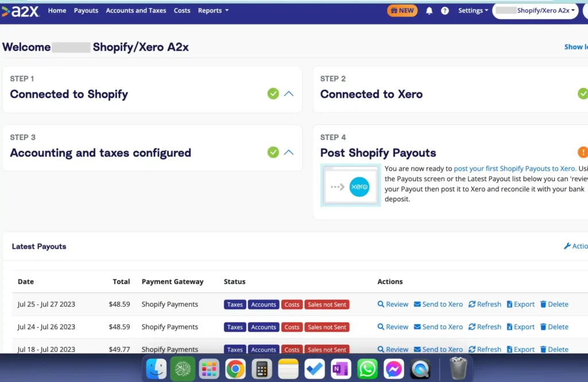Click the NEW gift badge
This screenshot has width=588, height=382.
tap(402, 10)
